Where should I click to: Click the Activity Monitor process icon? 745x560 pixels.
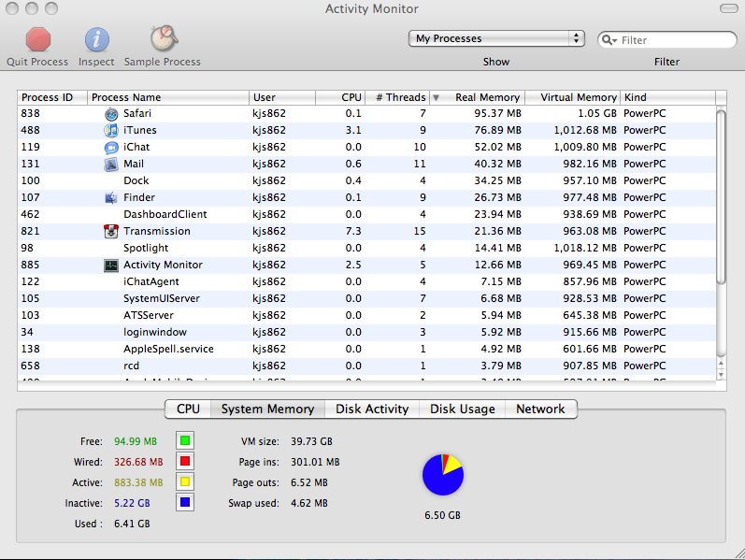tap(111, 266)
